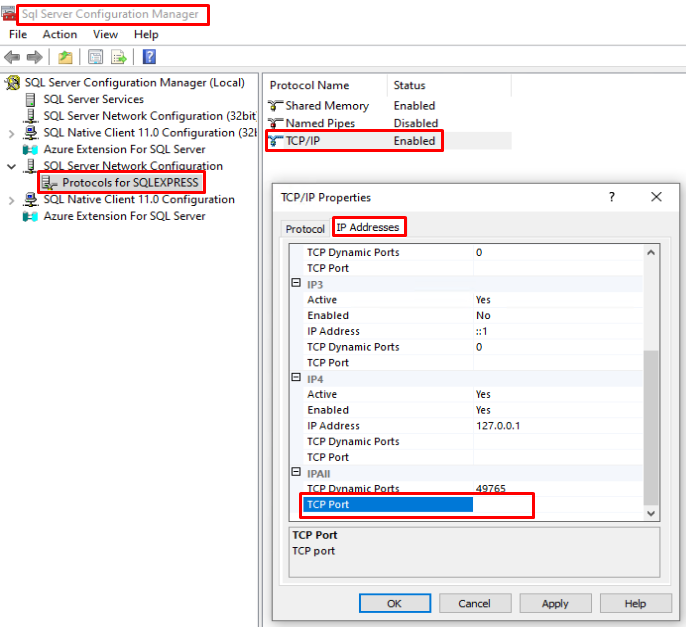Click the Export list toolbar icon
The height and width of the screenshot is (627, 686).
pyautogui.click(x=119, y=57)
